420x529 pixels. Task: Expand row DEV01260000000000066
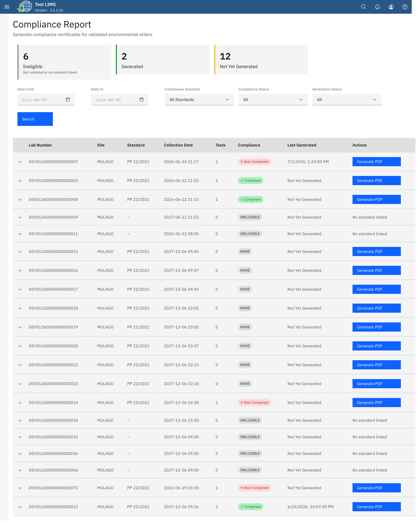20,470
